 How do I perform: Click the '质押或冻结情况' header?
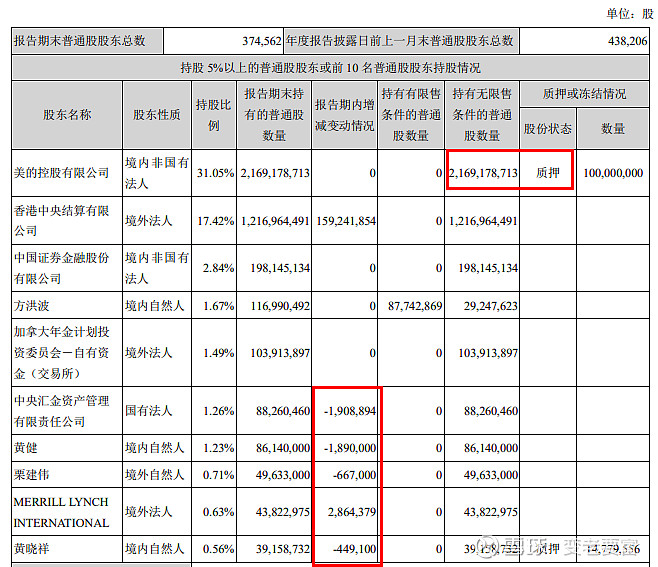585,94
